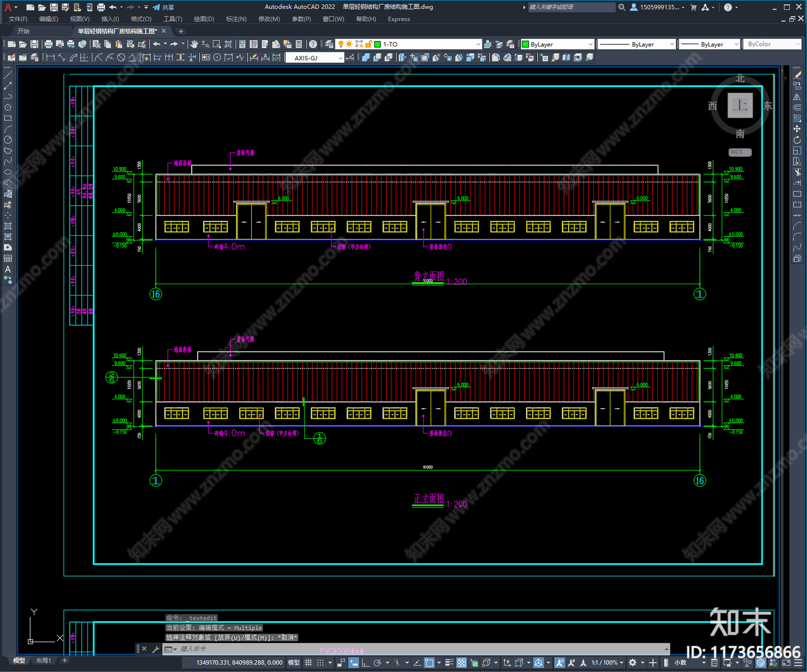Open the 绘图(D) menu
This screenshot has height=672, width=807.
(204, 19)
